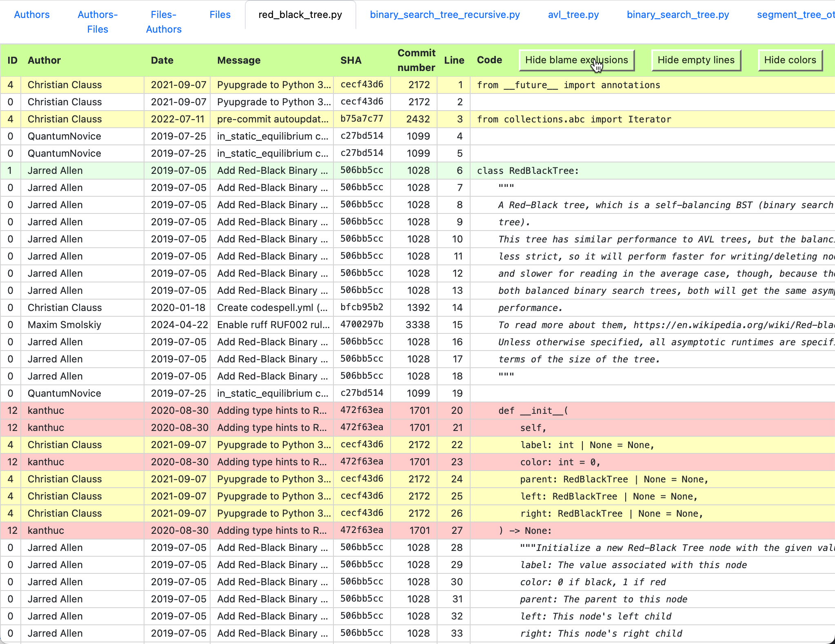Click author Maxim Smolskiy on line 15

[64, 325]
